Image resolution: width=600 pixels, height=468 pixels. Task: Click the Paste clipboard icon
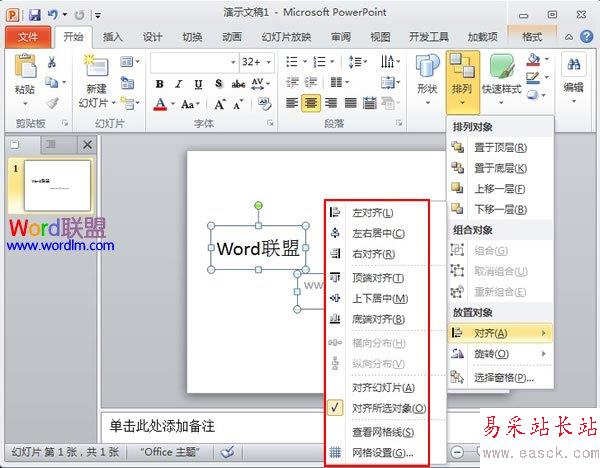click(x=25, y=66)
